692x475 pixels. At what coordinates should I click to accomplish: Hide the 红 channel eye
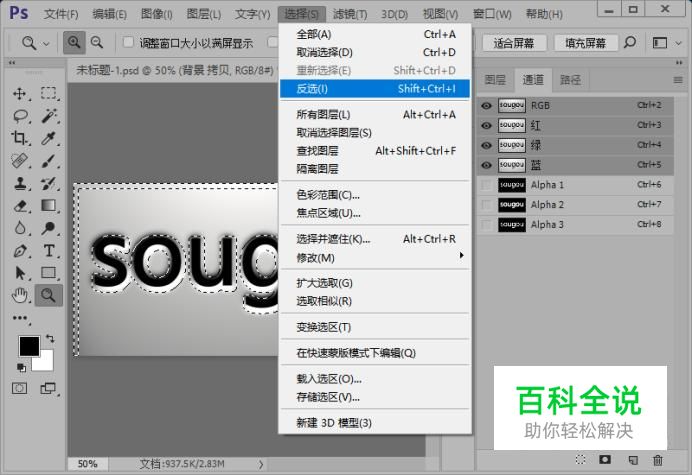486,125
